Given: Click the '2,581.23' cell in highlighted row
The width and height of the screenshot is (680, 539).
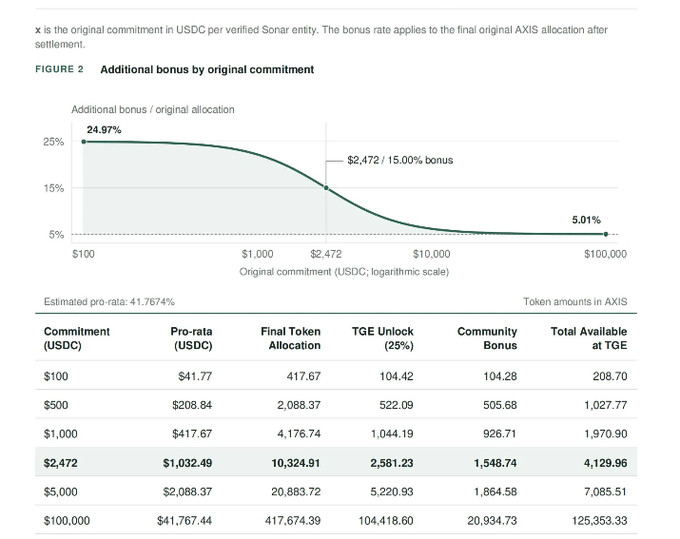Looking at the screenshot, I should pos(392,463).
